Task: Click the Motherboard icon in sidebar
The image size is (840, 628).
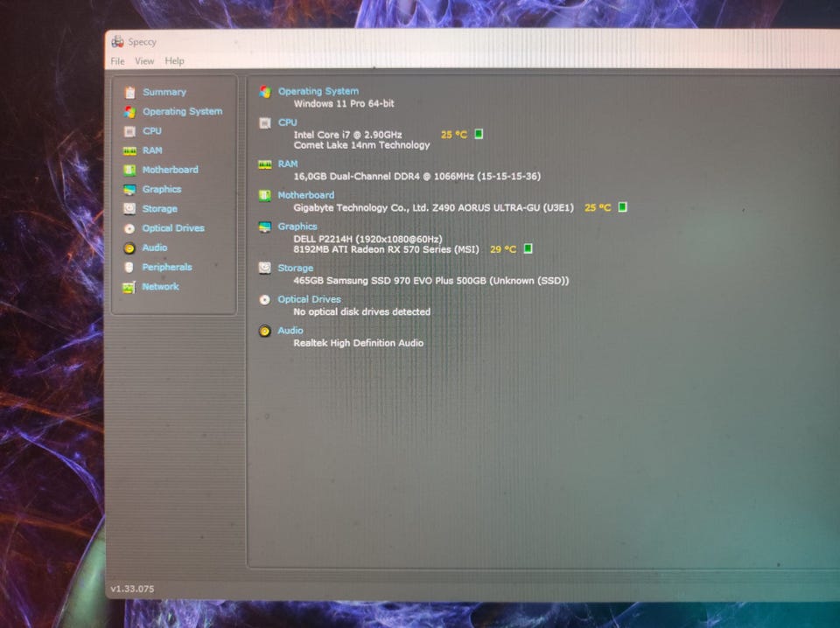Action: [x=129, y=170]
